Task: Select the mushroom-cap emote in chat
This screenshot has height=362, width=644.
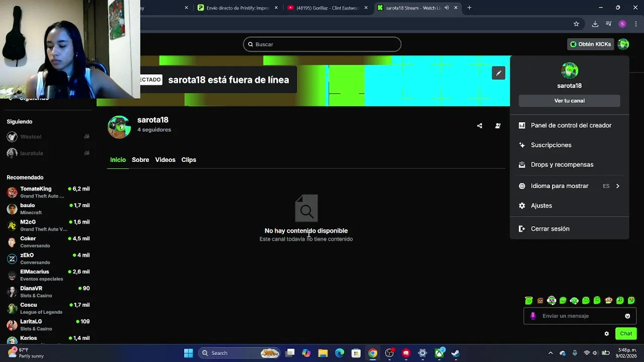Action: [x=608, y=301]
